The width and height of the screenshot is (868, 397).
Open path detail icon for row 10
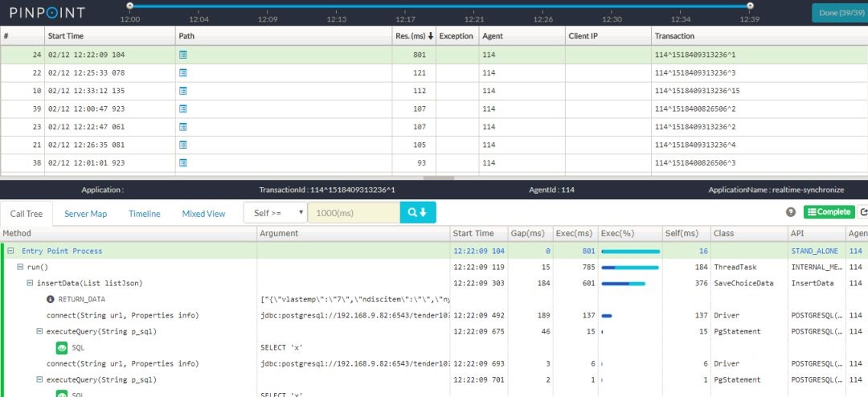[x=183, y=91]
